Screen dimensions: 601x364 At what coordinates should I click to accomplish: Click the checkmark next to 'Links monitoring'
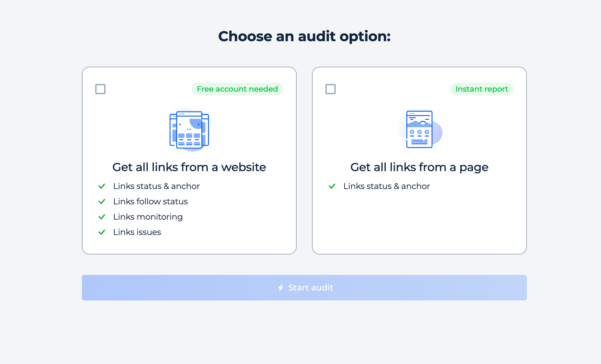(102, 217)
